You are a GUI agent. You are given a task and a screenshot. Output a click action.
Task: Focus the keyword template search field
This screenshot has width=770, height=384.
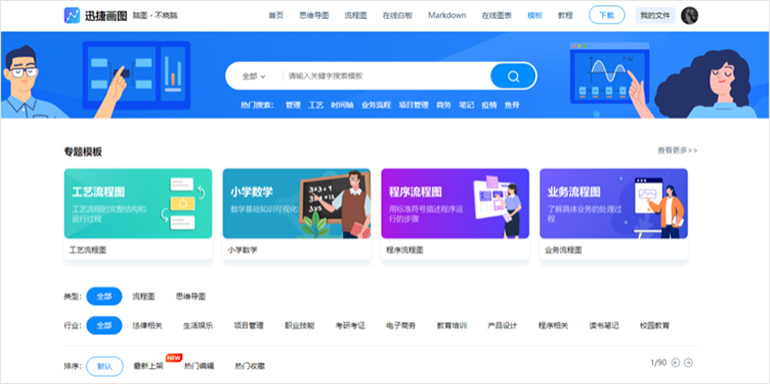[386, 76]
